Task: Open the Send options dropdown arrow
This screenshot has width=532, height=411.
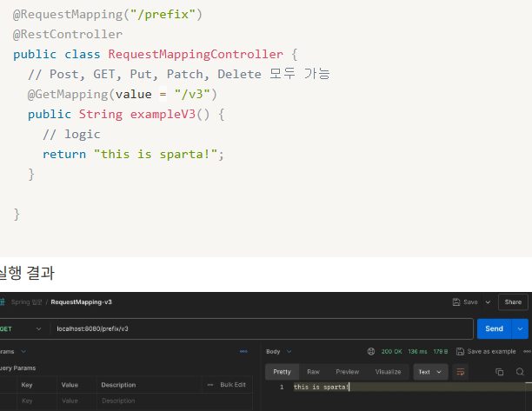Action: click(520, 328)
